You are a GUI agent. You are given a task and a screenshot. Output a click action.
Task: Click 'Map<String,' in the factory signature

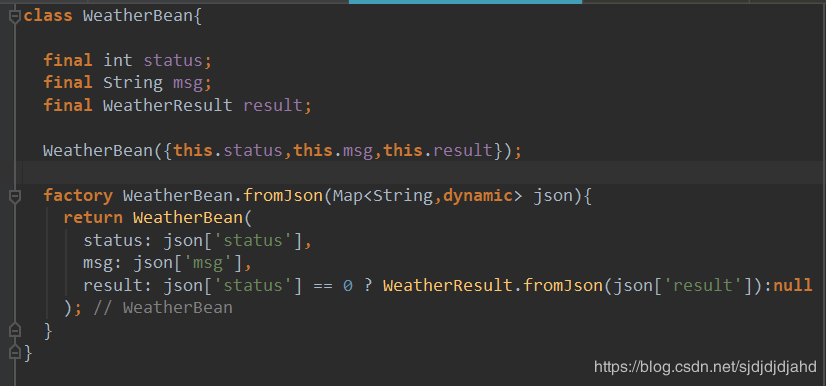point(387,195)
